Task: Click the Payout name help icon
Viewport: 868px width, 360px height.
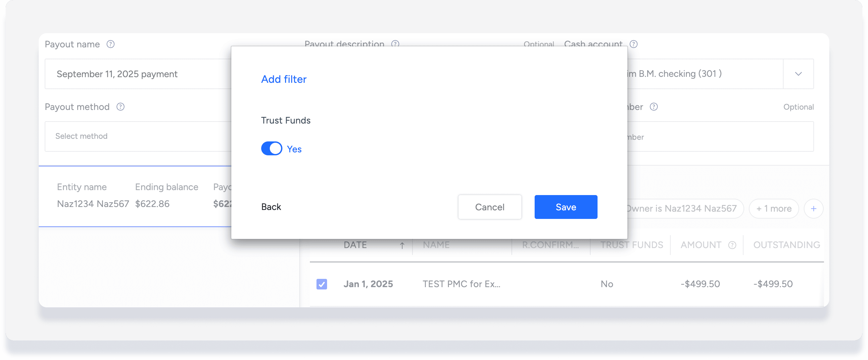Action: click(111, 44)
